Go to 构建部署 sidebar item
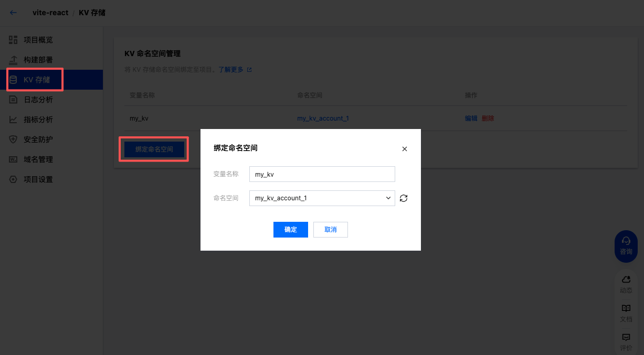This screenshot has width=644, height=355. pos(38,60)
